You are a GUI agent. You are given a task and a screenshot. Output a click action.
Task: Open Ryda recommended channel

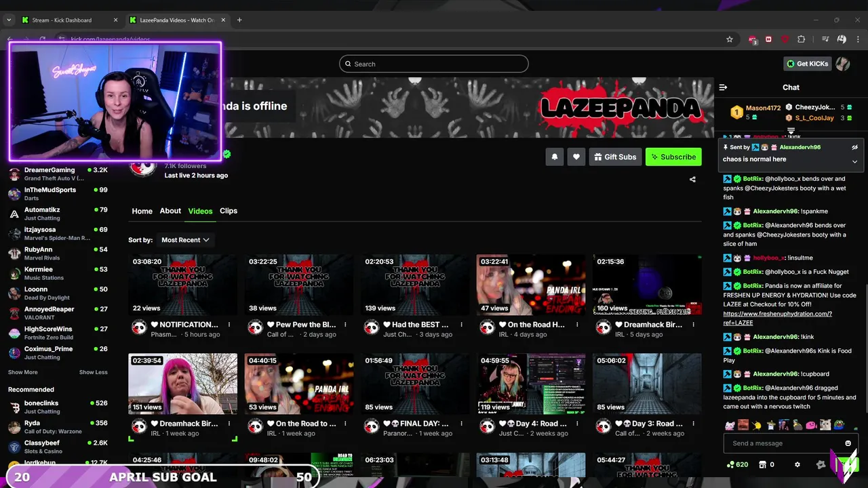coord(58,427)
